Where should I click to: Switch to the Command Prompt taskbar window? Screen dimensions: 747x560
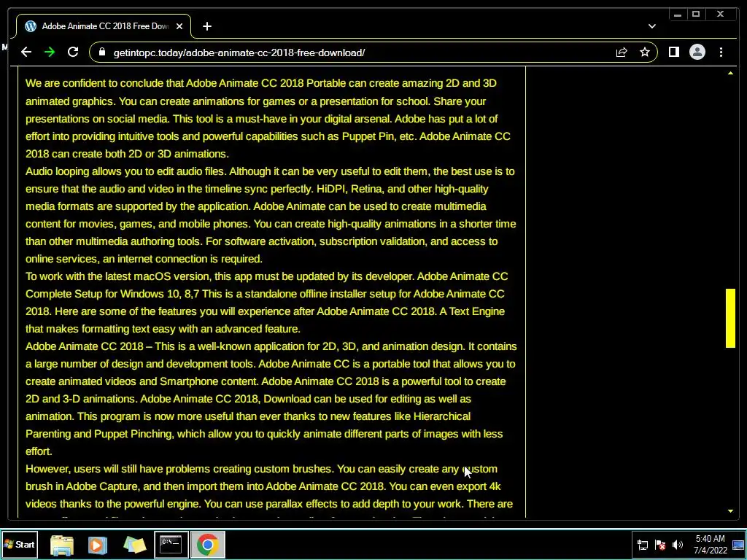[171, 544]
